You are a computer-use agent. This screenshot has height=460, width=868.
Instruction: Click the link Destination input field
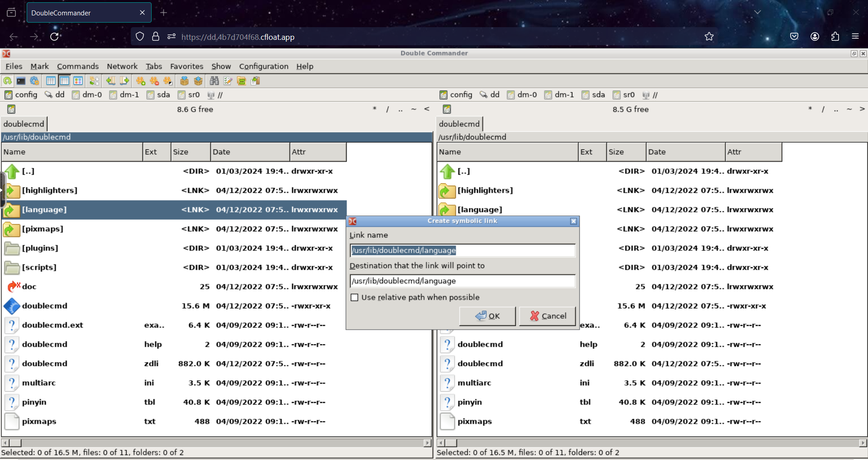tap(463, 281)
